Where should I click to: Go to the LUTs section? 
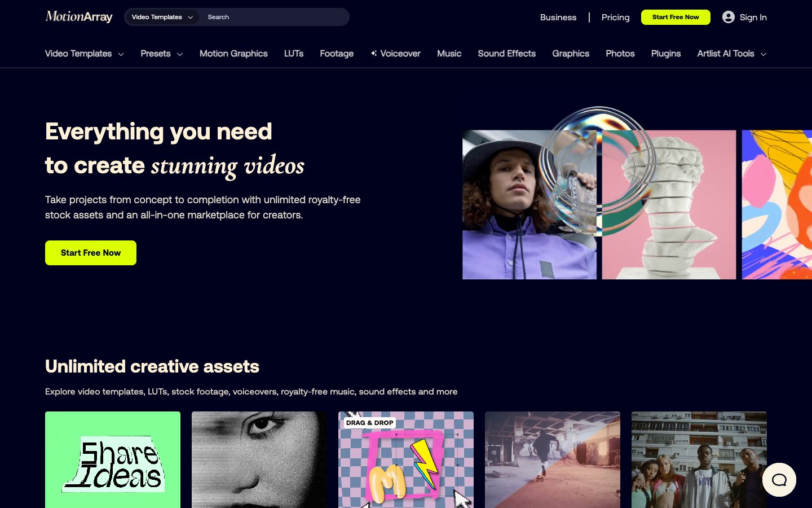click(x=294, y=54)
